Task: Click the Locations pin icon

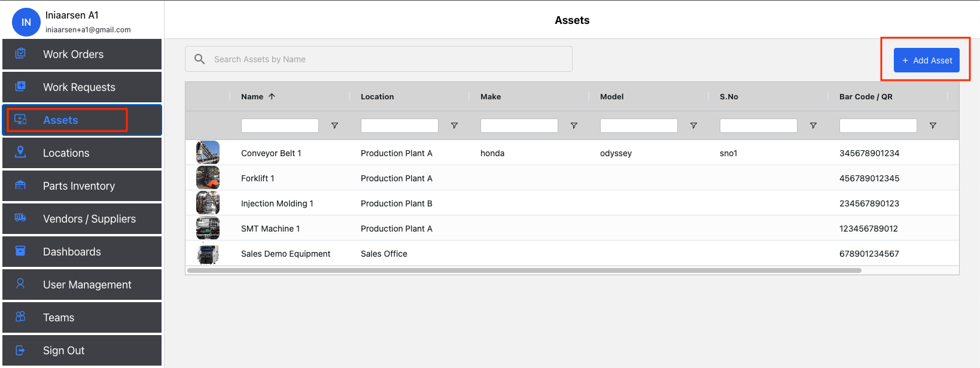Action: pyautogui.click(x=20, y=152)
